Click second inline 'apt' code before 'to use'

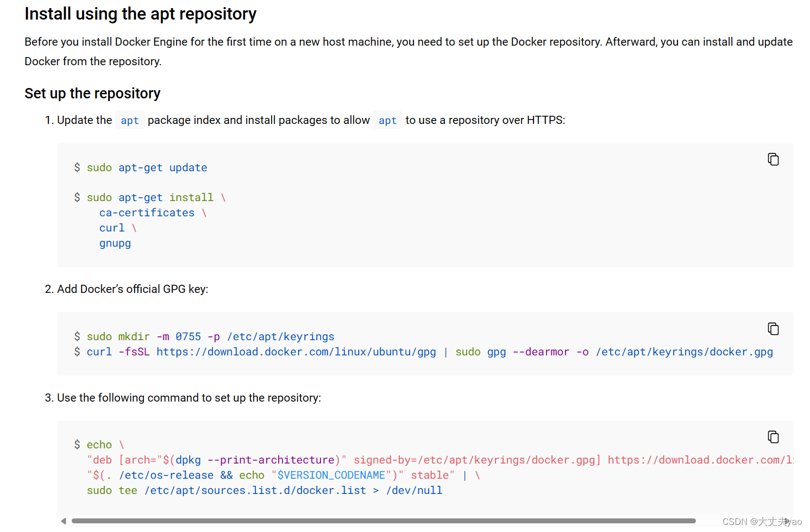[x=387, y=120]
